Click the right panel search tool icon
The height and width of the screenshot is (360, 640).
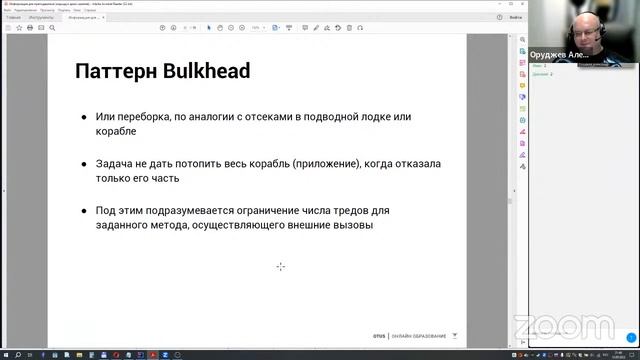click(x=522, y=40)
